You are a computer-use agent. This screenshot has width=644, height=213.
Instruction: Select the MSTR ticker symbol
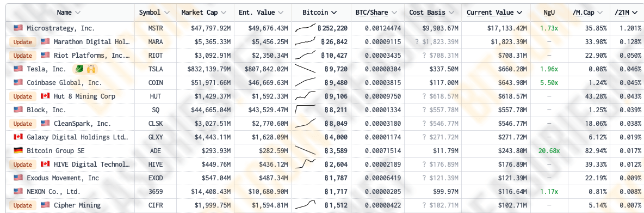click(x=155, y=28)
